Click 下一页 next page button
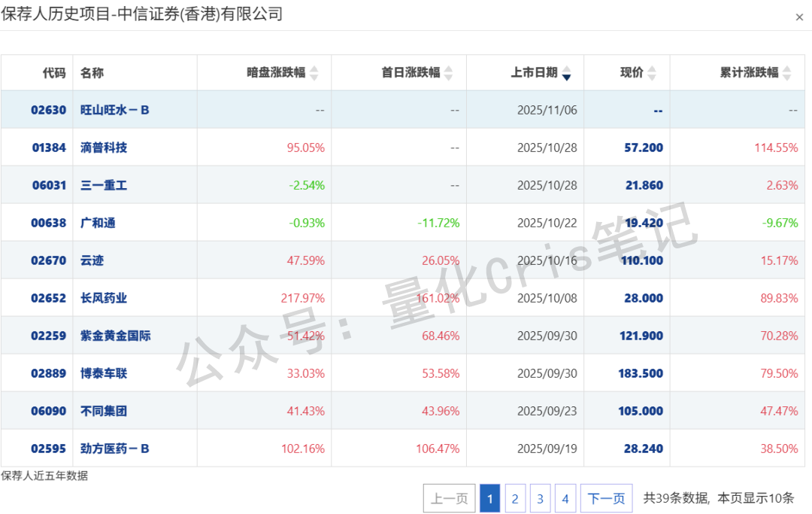Viewport: 812px width, 514px height. click(607, 498)
